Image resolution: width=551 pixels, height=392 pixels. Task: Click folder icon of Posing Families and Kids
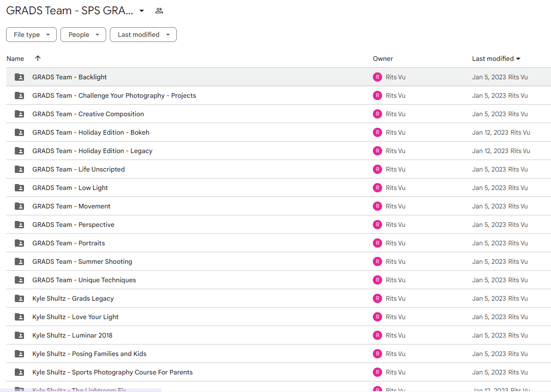click(x=19, y=354)
